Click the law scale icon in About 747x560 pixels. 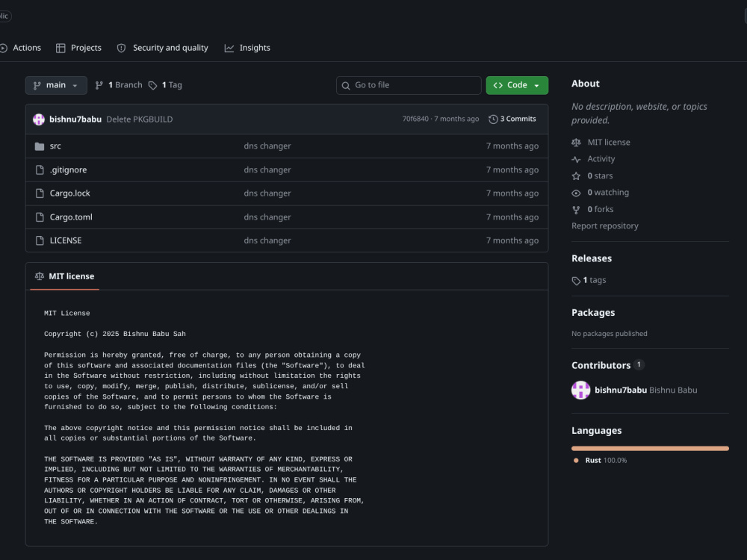click(x=576, y=143)
